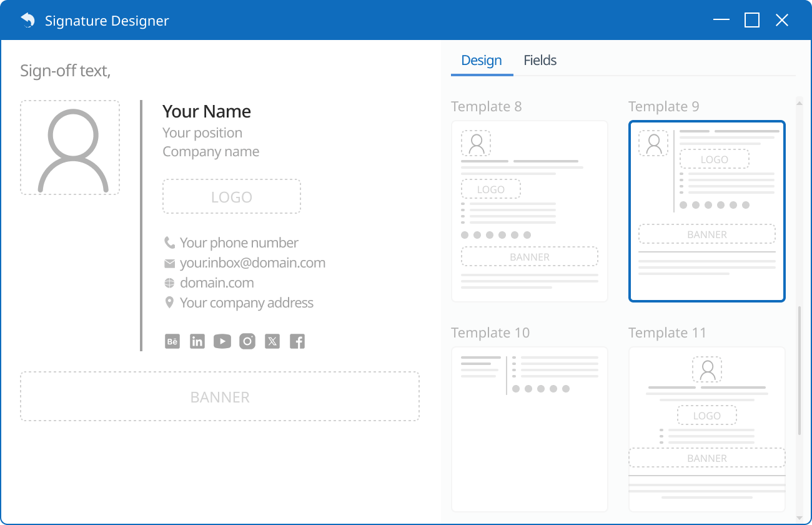Click the globe icon next to domain.com
812x525 pixels.
[x=169, y=282]
